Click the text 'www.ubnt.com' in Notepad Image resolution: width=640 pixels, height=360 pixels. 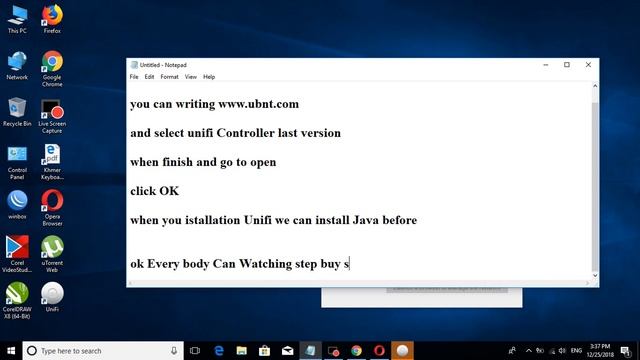pos(259,104)
